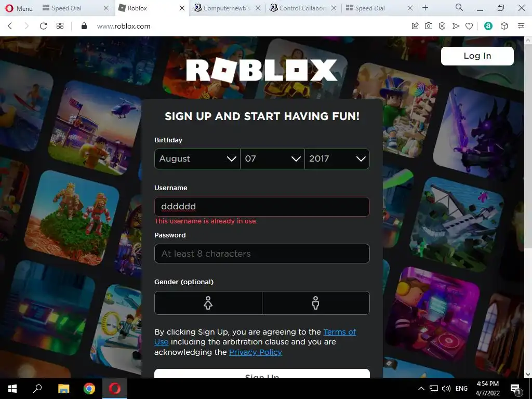Select the female gender option
The image size is (532, 399).
(x=208, y=303)
